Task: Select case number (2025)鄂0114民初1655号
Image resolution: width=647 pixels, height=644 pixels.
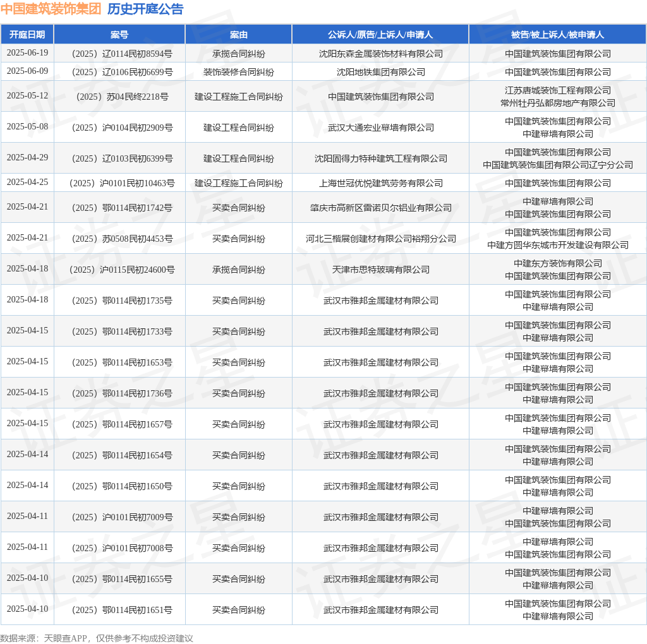Action: (122, 579)
